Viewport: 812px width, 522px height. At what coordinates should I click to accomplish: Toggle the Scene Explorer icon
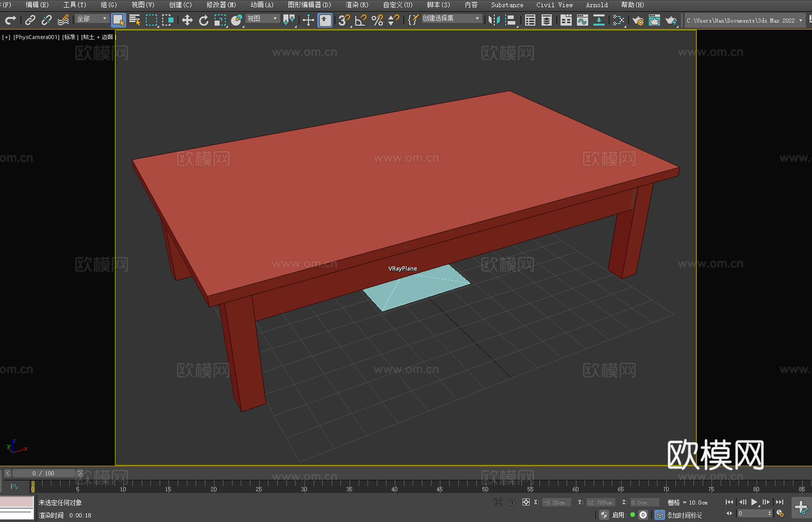pos(530,20)
